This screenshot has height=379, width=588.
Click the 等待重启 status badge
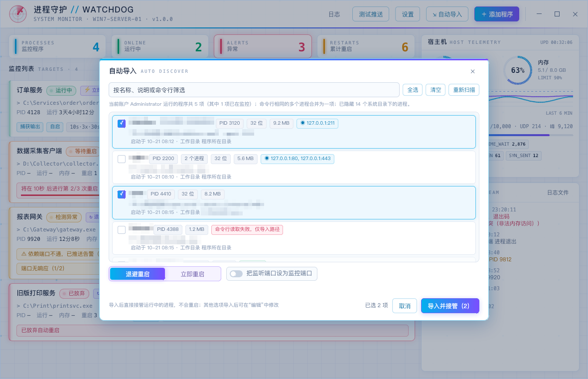(x=83, y=151)
